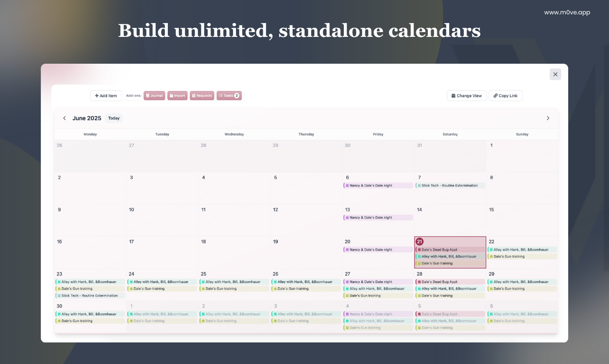Select the June 21 highlighted date circle
Viewport: 609px width, 364px height.
[420, 241]
